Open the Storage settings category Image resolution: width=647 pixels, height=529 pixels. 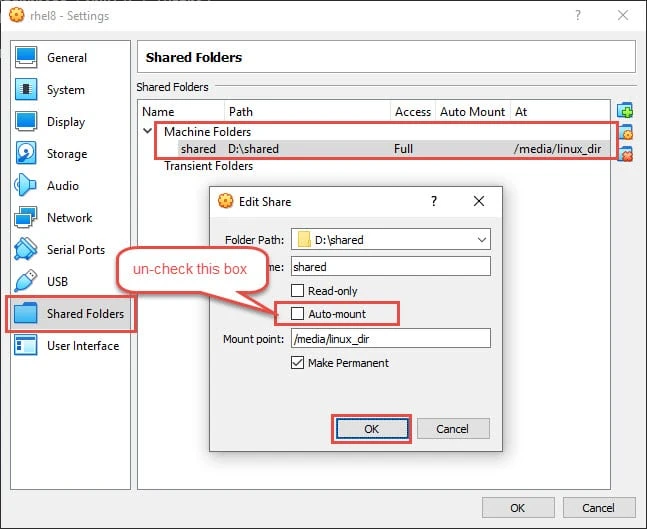[x=70, y=154]
